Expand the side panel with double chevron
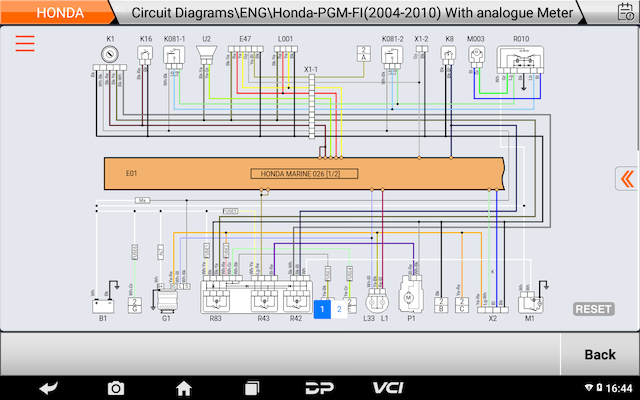 627,178
